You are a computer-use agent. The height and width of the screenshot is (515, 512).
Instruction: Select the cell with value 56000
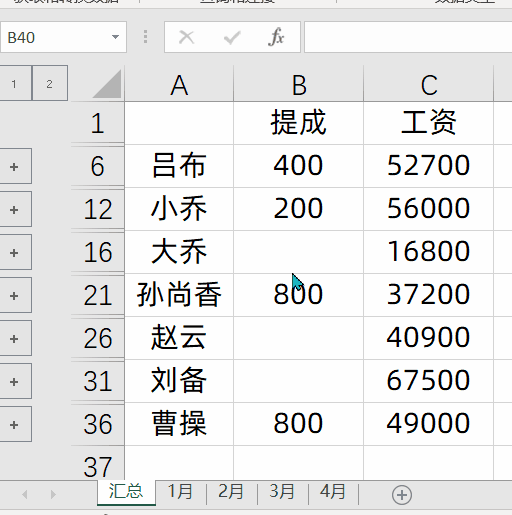[429, 209]
